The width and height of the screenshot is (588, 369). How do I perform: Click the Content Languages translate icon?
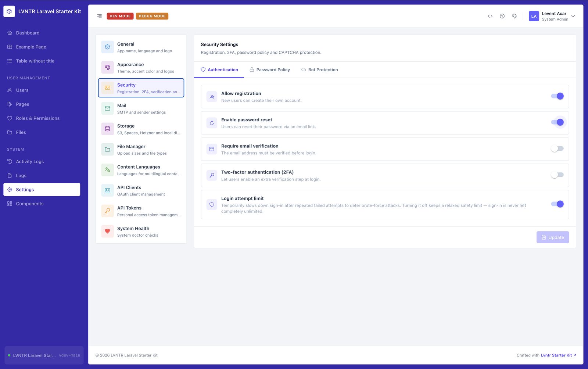107,170
